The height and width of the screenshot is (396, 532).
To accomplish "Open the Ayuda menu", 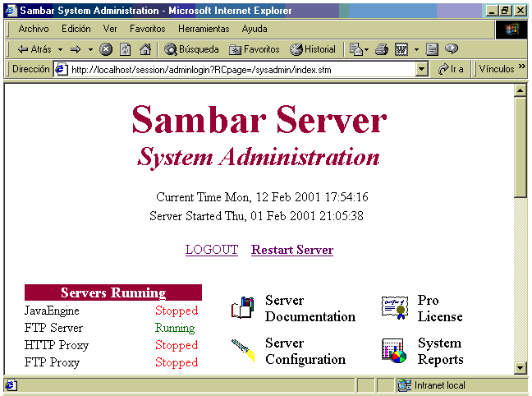I will pos(255,29).
